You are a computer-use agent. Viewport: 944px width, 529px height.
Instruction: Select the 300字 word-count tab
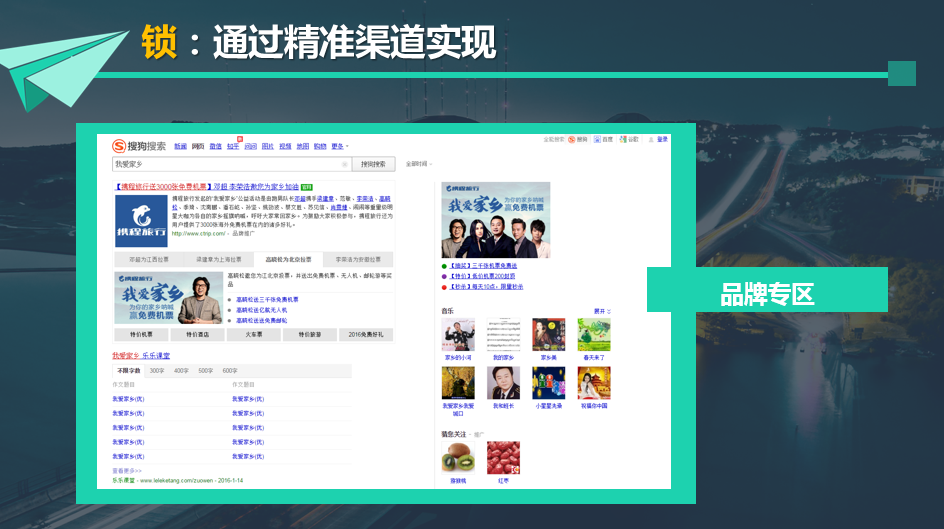(x=157, y=371)
